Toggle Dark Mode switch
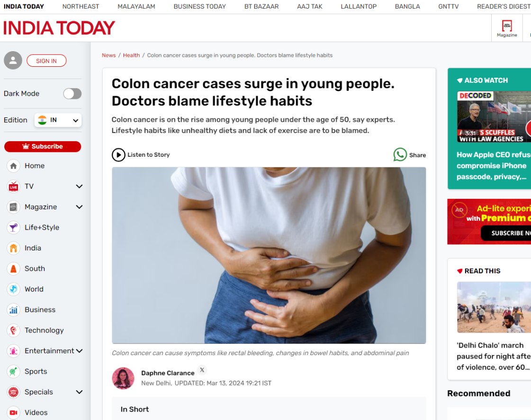Image resolution: width=531 pixels, height=420 pixels. coord(72,94)
